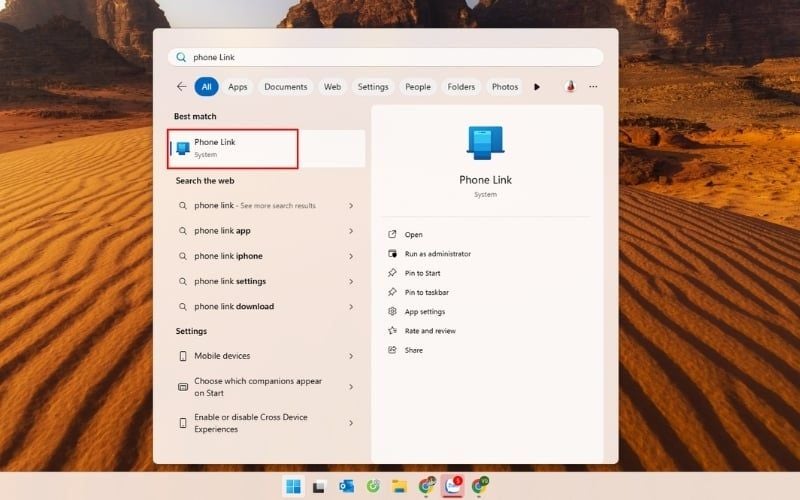Screen dimensions: 800x500
Task: Click the pin icon beside Pin to taskbar
Action: (x=392, y=292)
